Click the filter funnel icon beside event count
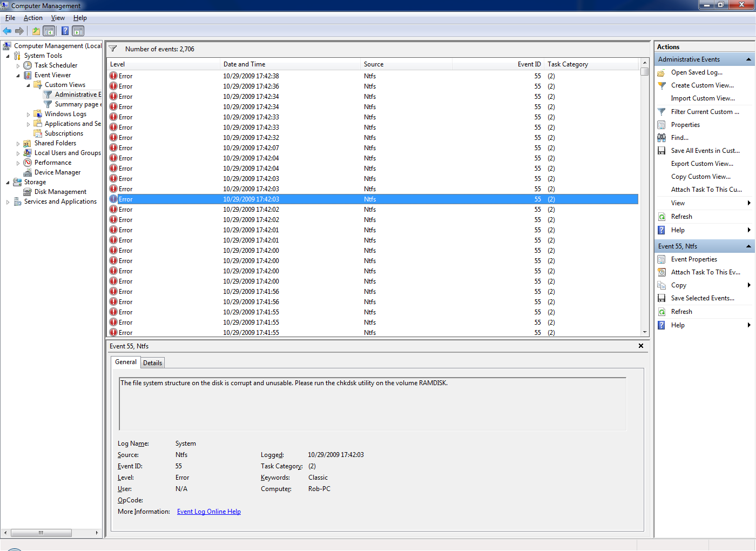Viewport: 756px width, 551px height. coord(113,49)
